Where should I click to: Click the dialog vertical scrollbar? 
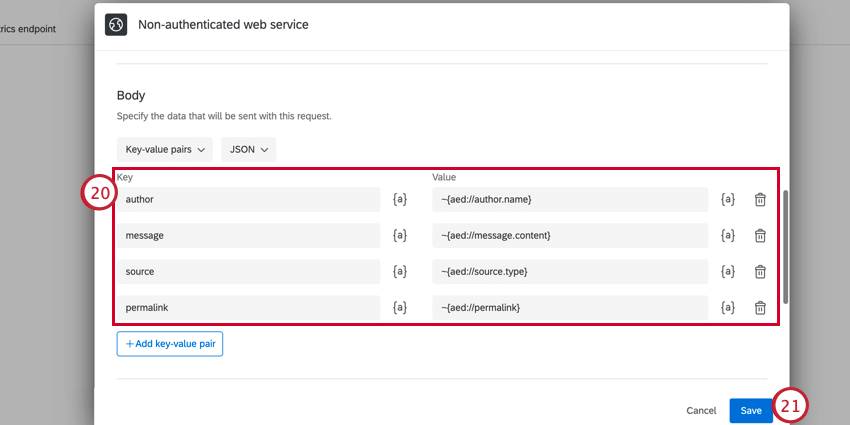pos(785,247)
